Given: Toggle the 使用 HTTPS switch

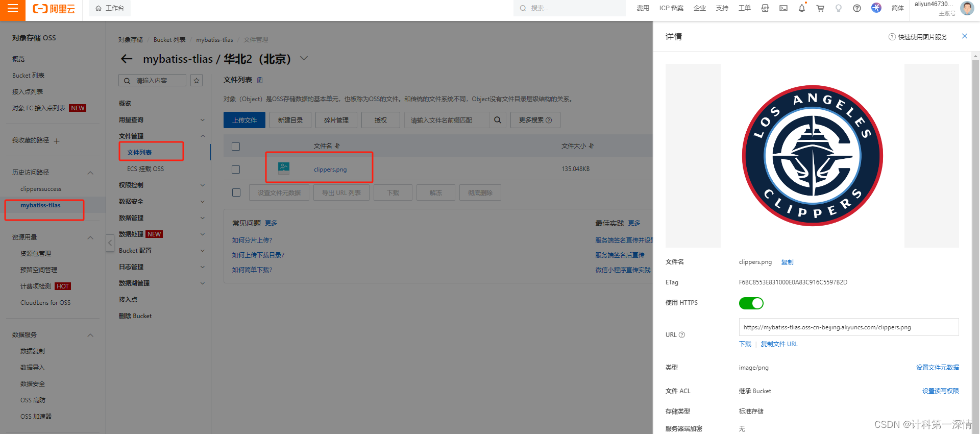Looking at the screenshot, I should click(751, 303).
